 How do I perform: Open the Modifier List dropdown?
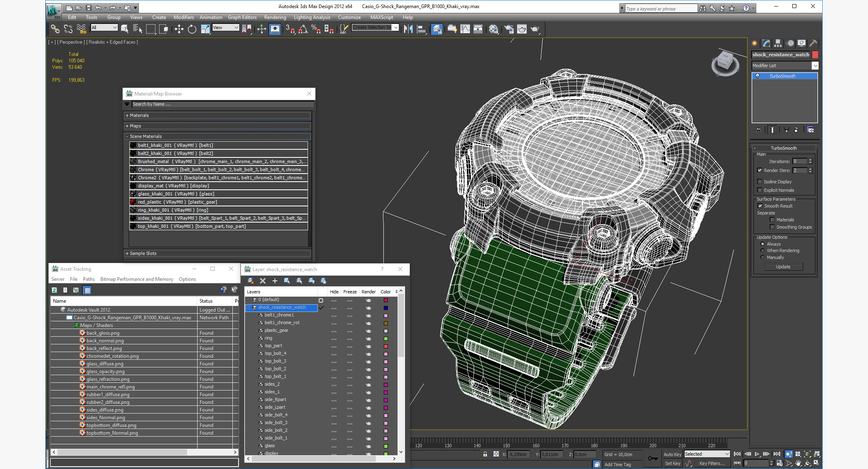(x=785, y=66)
